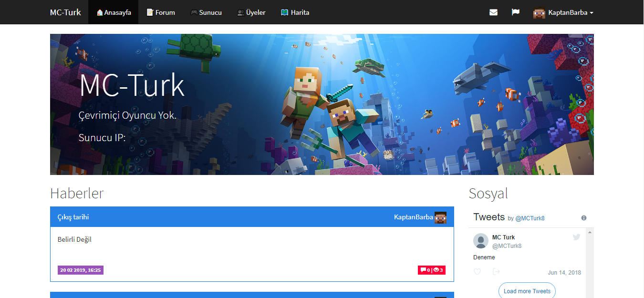The height and width of the screenshot is (298, 644).
Task: Click the KaptanBarba author link in post header
Action: [x=414, y=217]
